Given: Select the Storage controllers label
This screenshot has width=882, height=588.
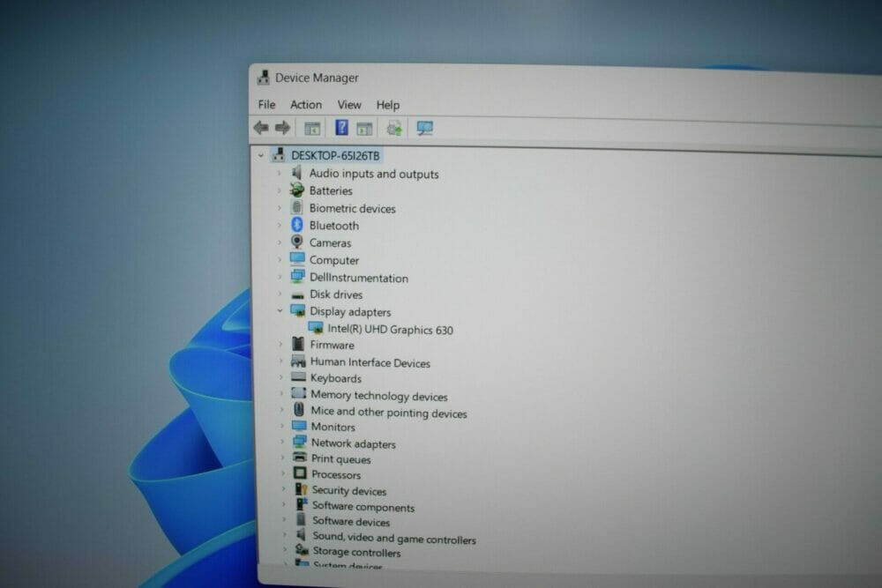Looking at the screenshot, I should (x=356, y=552).
